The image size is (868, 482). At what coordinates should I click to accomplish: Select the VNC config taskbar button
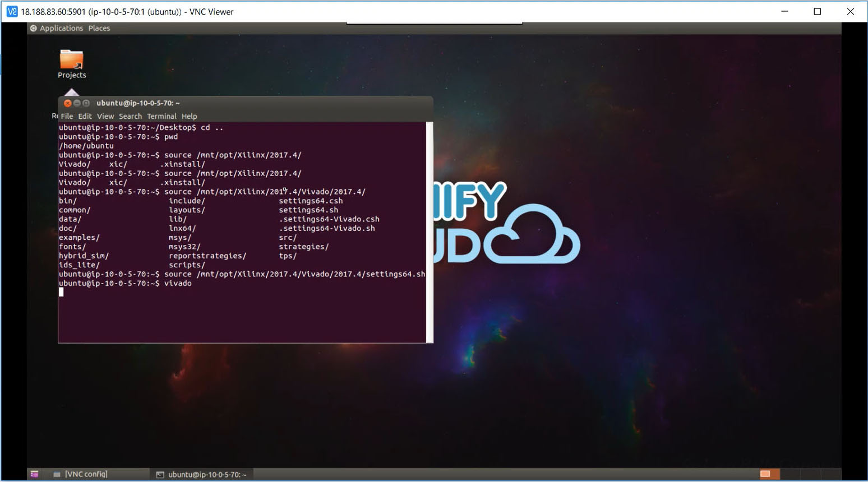click(x=81, y=474)
